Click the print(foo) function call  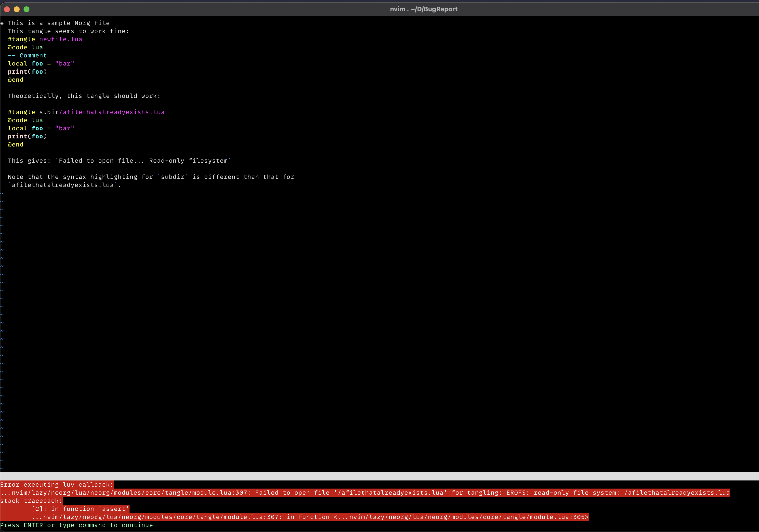[x=27, y=71]
